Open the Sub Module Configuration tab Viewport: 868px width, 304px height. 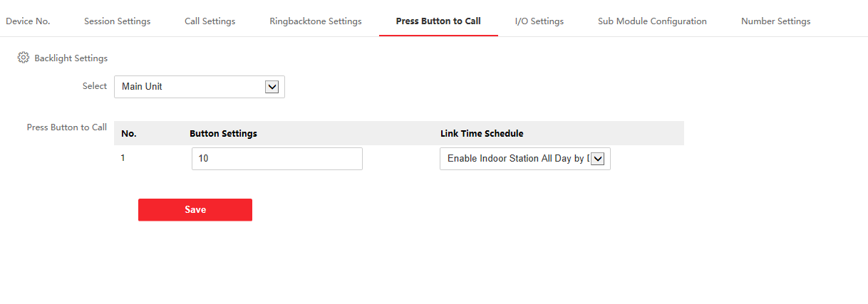652,21
